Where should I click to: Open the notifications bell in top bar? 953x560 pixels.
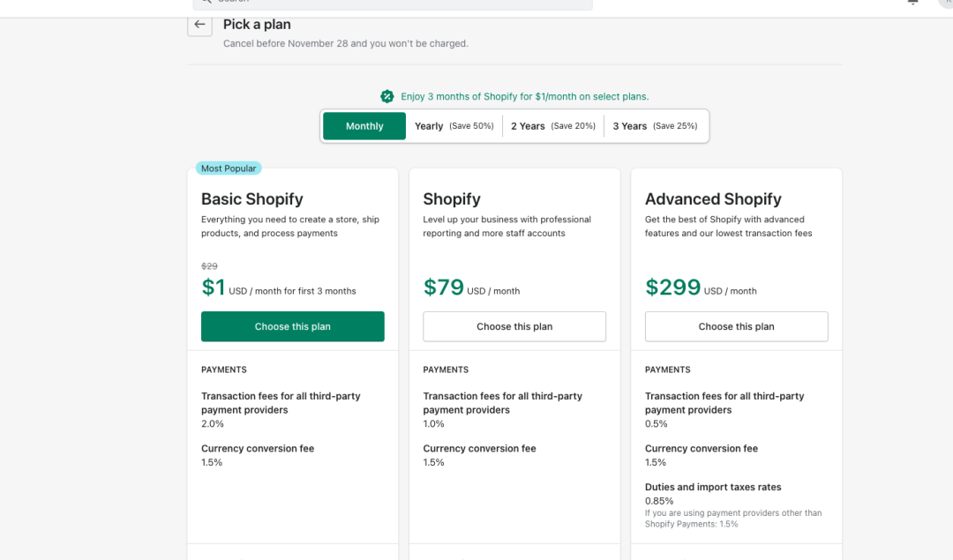click(x=912, y=3)
